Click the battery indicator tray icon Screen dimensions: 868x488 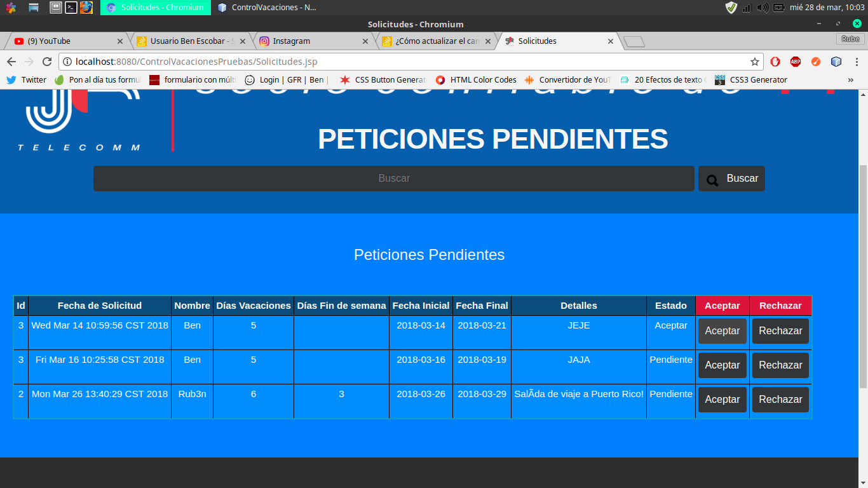(778, 8)
